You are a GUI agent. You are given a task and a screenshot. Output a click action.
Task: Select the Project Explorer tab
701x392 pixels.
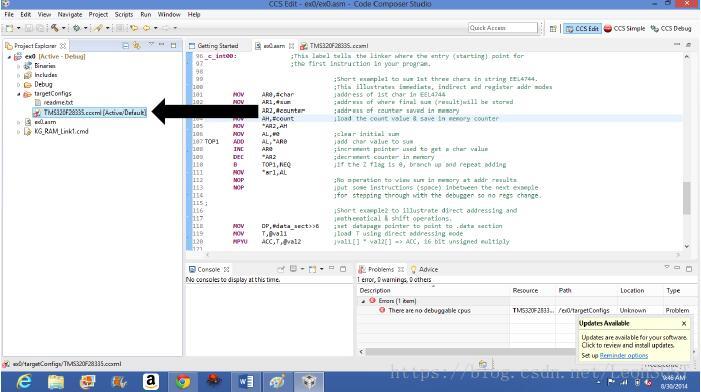coord(35,46)
